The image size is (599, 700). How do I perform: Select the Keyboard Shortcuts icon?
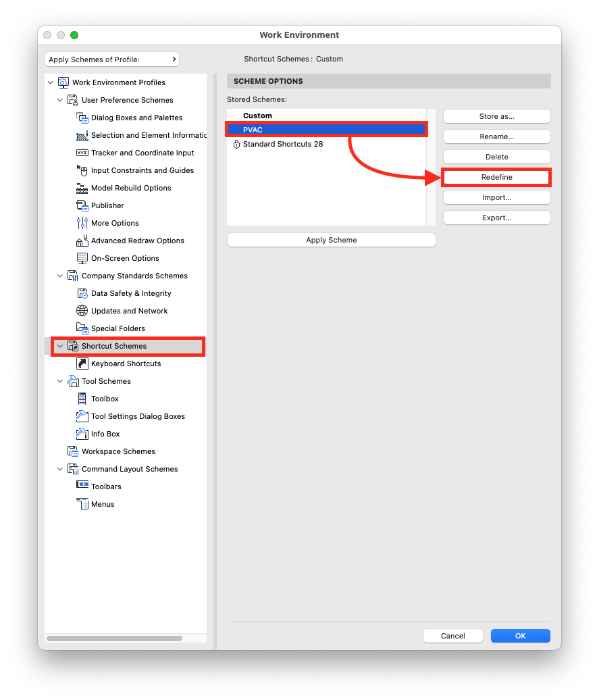82,364
